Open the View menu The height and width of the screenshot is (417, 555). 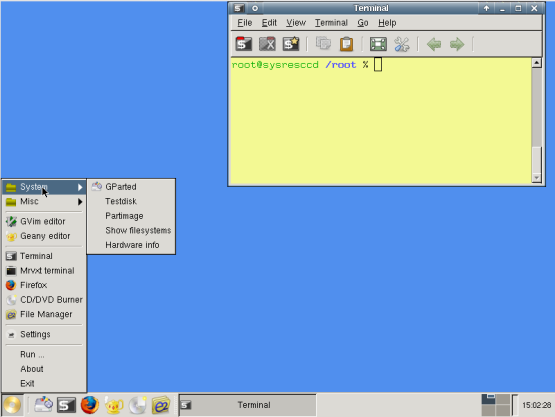pyautogui.click(x=296, y=23)
